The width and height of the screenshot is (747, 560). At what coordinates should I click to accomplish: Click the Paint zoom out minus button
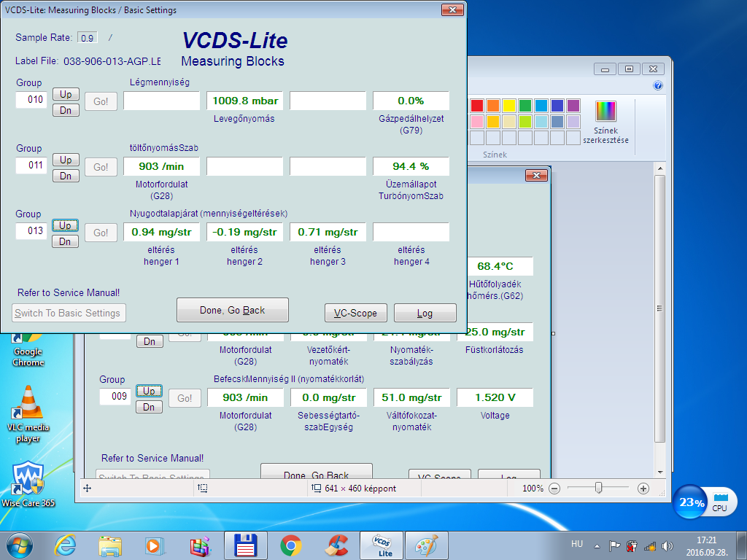pyautogui.click(x=554, y=488)
